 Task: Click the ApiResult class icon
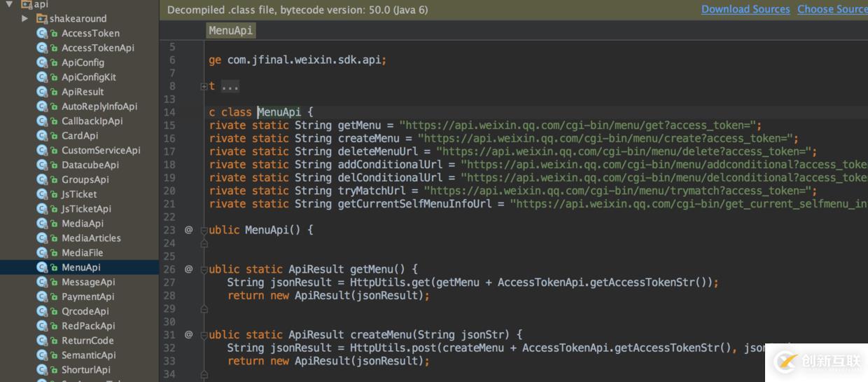pyautogui.click(x=42, y=92)
